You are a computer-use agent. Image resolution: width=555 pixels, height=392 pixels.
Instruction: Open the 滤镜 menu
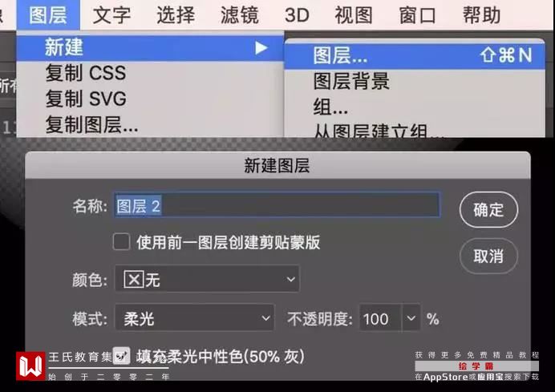(x=240, y=15)
